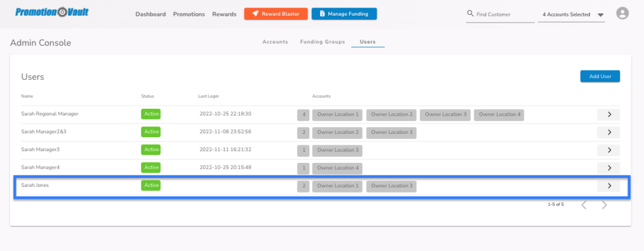The width and height of the screenshot is (644, 251).
Task: Expand the Sarah Jones row chevron
Action: coord(609,186)
